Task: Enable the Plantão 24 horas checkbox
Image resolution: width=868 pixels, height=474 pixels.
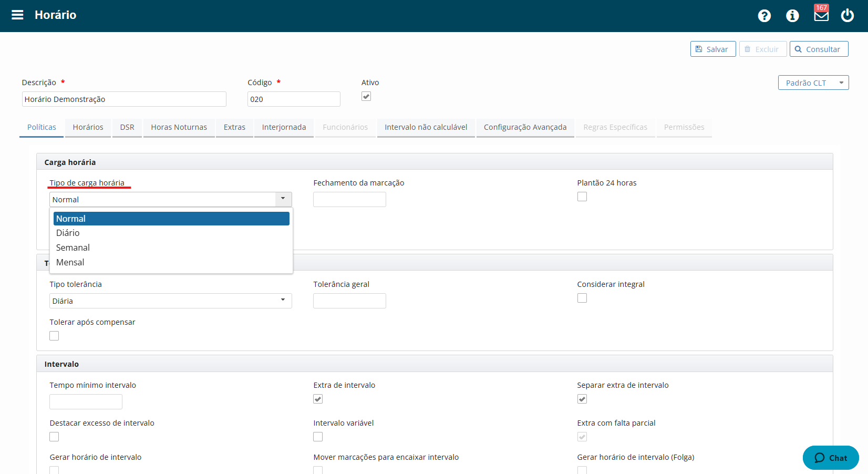Action: pos(582,197)
